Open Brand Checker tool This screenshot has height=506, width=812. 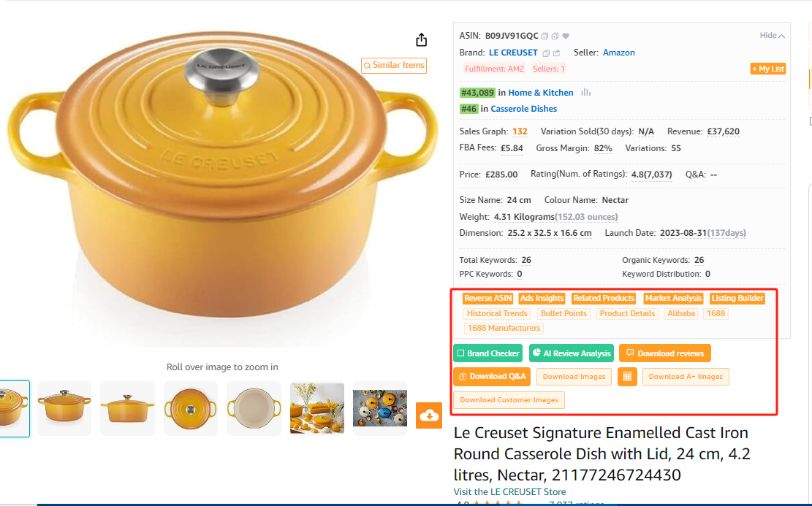487,353
